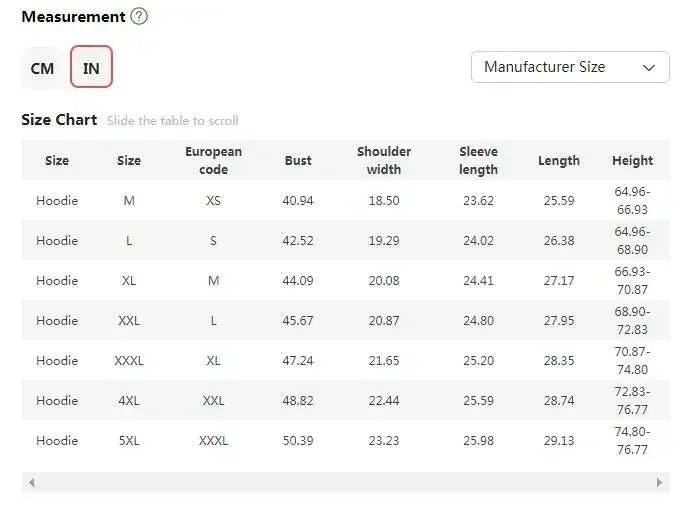Select the Hoodie M size row
The height and width of the screenshot is (512, 687).
pos(346,201)
